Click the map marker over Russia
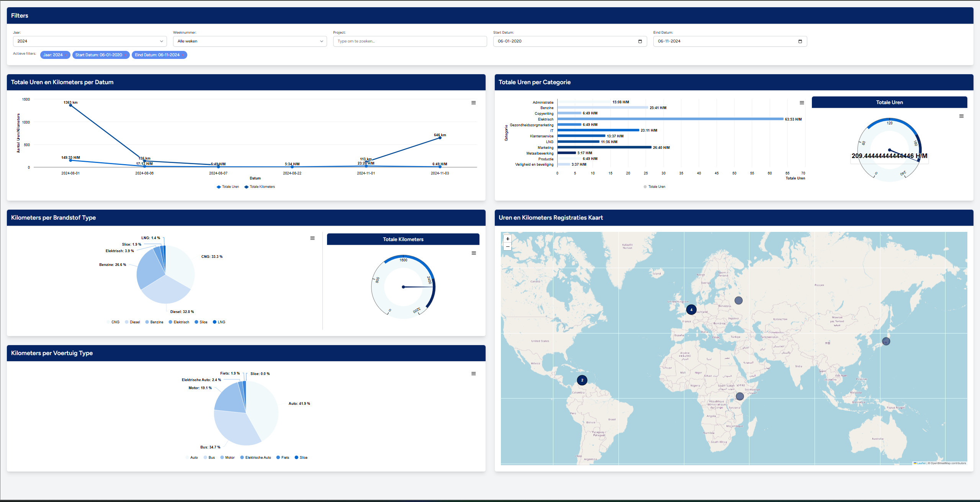The image size is (980, 502). (x=738, y=300)
